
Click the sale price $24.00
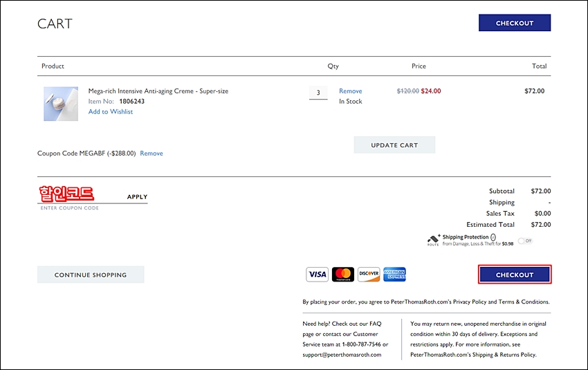pos(431,91)
